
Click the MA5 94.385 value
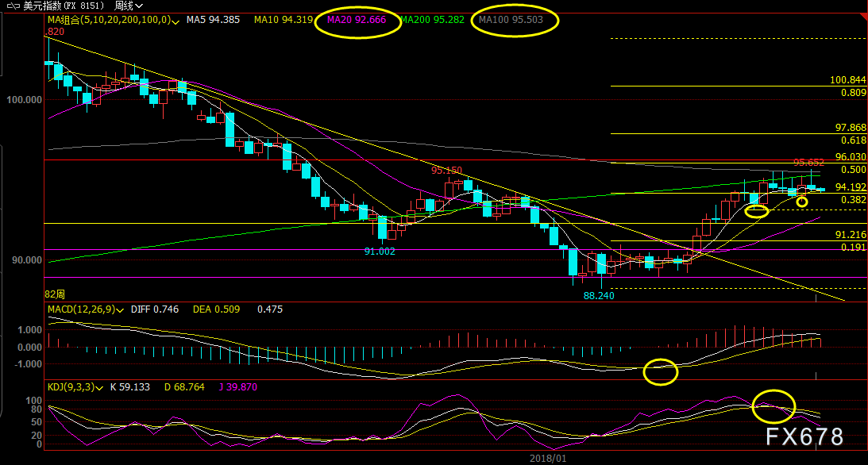[213, 20]
